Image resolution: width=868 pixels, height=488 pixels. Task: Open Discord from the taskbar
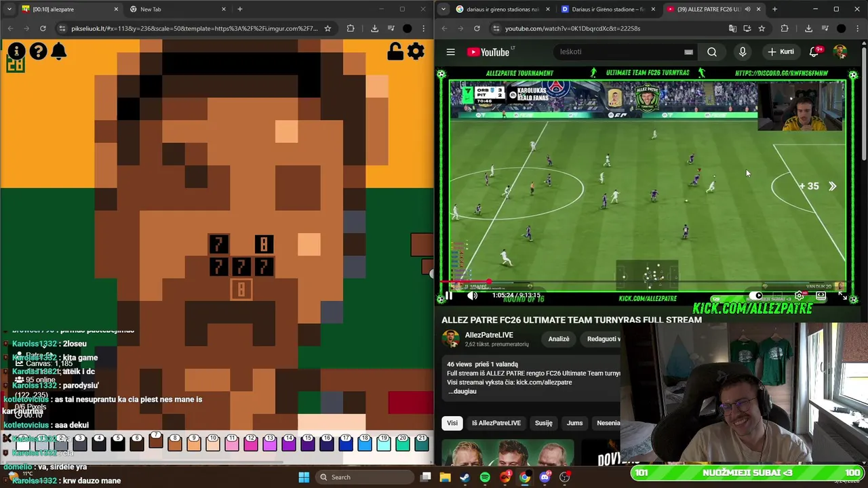[545, 477]
